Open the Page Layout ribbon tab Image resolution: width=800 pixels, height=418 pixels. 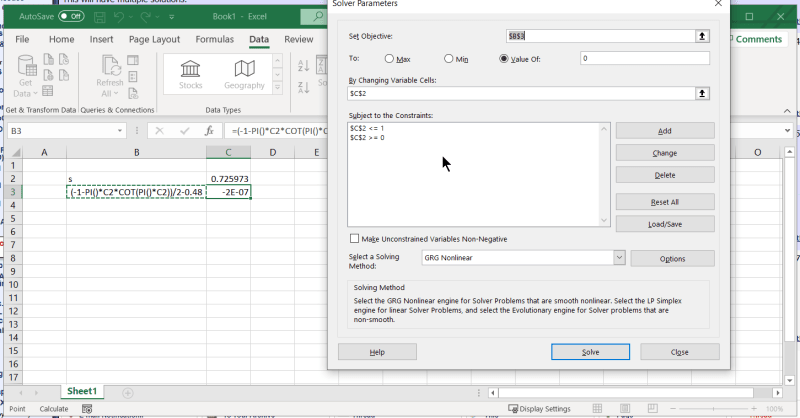point(154,39)
